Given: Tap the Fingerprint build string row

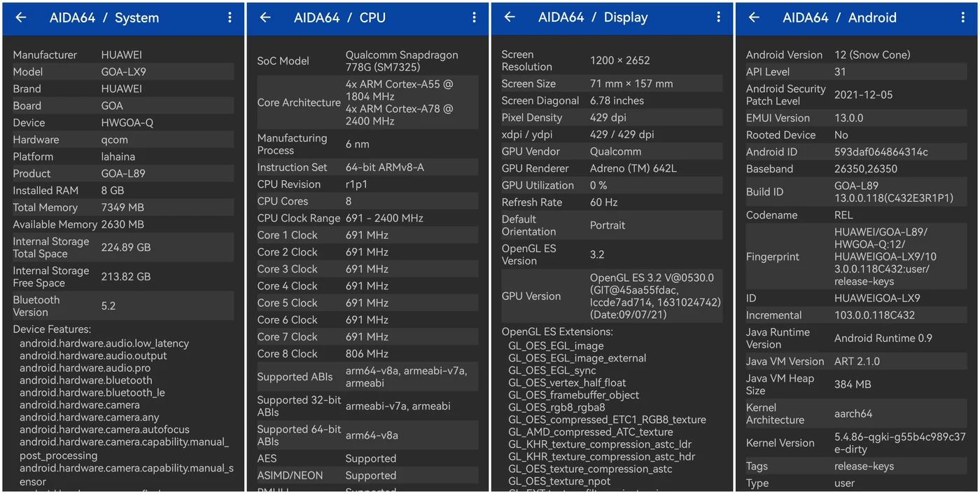Looking at the screenshot, I should tap(855, 256).
